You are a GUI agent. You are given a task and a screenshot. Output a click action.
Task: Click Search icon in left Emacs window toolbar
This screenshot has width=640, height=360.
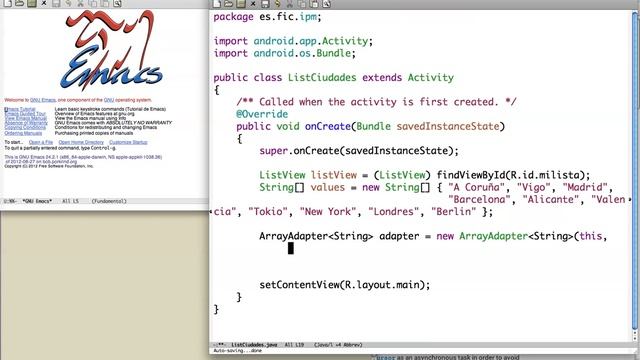(117, 3)
